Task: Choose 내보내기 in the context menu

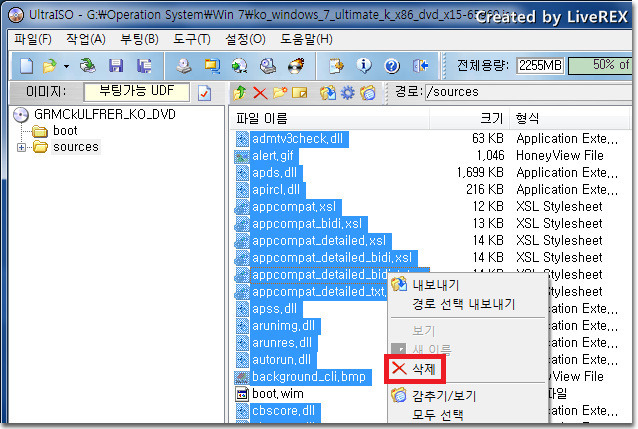Action: pyautogui.click(x=468, y=285)
